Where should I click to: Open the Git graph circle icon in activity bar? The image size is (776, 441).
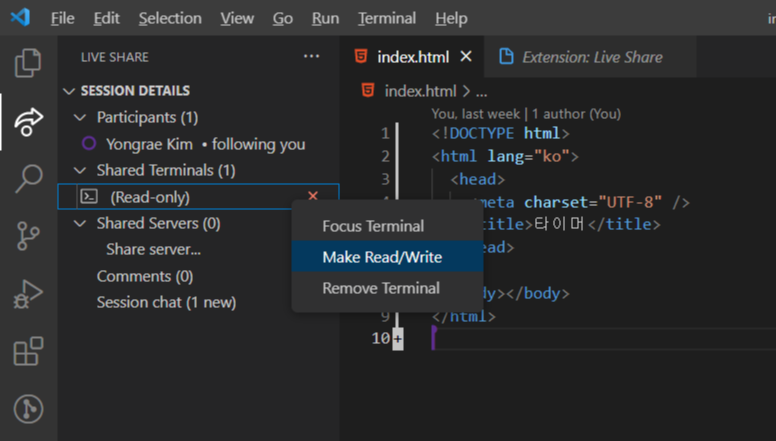28,409
